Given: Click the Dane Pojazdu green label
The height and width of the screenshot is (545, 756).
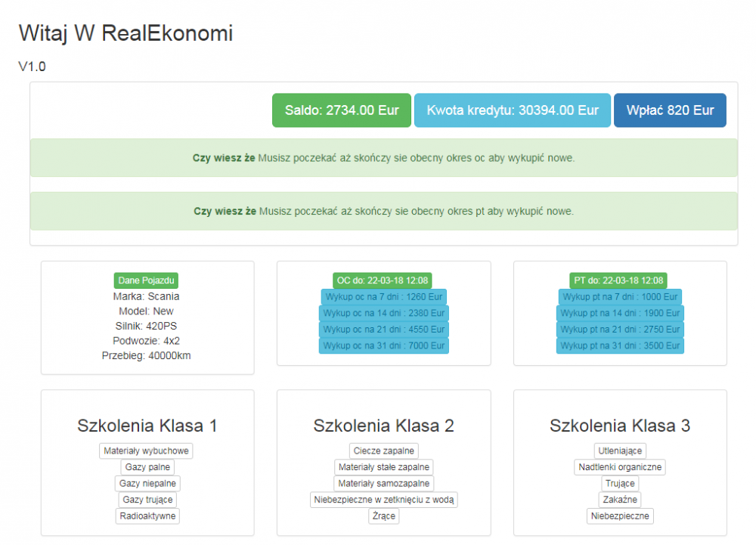Looking at the screenshot, I should 146,280.
